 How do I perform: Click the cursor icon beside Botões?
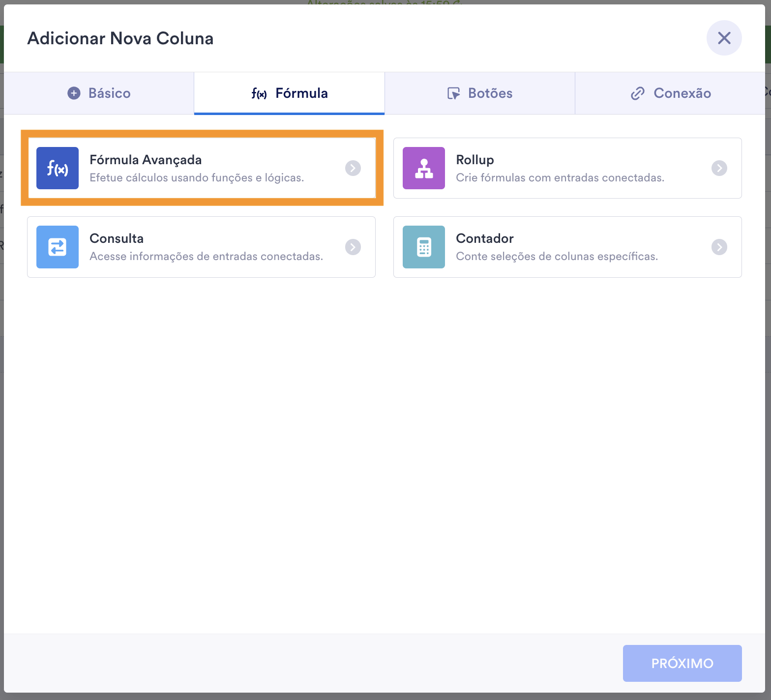453,93
